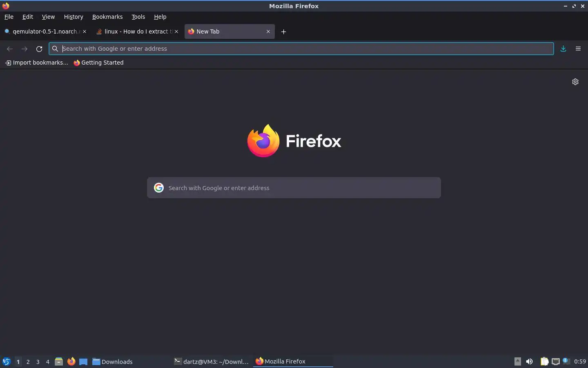Open the volume control tray icon
This screenshot has height=368, width=588.
point(530,361)
